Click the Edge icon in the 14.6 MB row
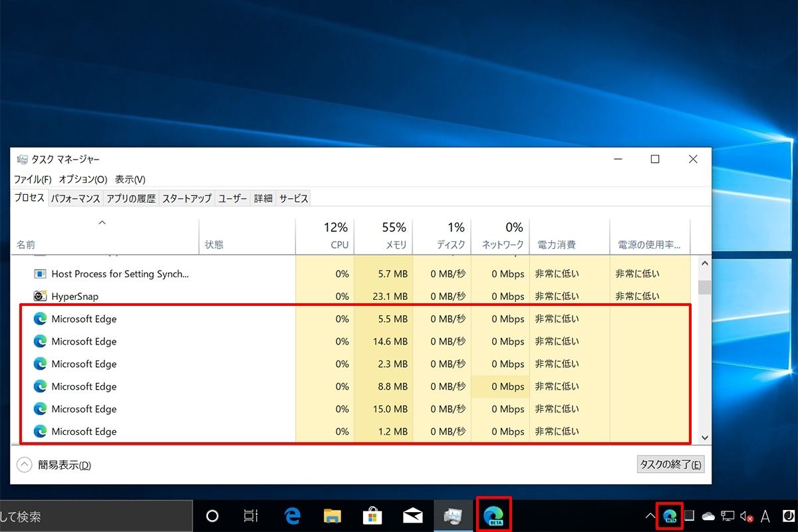Screen dimensions: 798x532 (x=40, y=342)
